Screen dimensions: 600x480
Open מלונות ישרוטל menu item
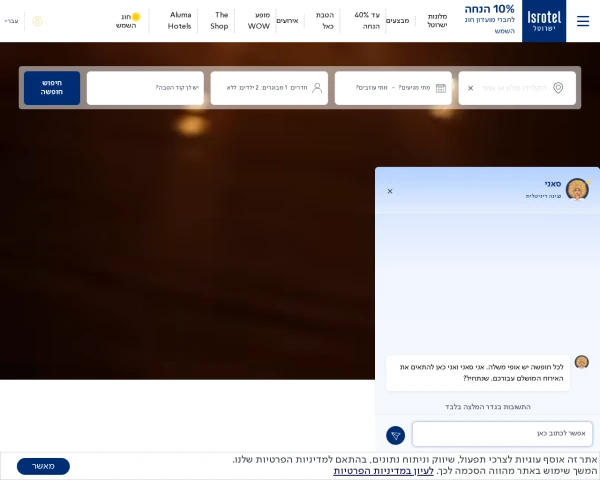click(x=437, y=21)
